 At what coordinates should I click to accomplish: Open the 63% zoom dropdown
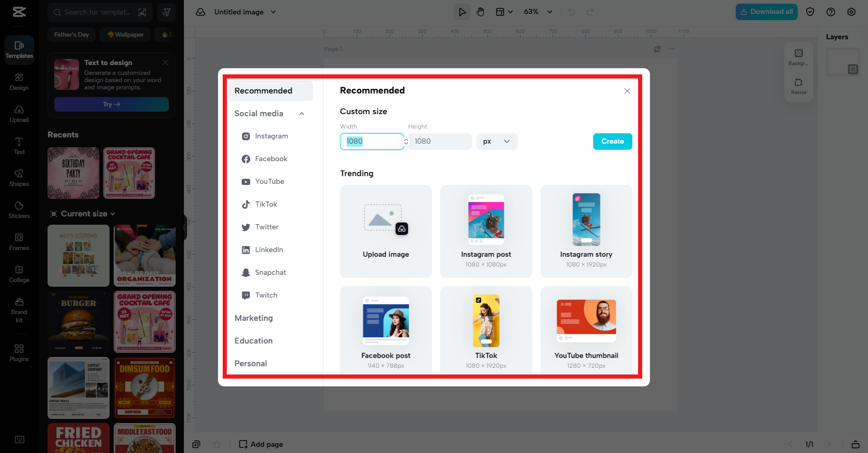[x=538, y=12]
